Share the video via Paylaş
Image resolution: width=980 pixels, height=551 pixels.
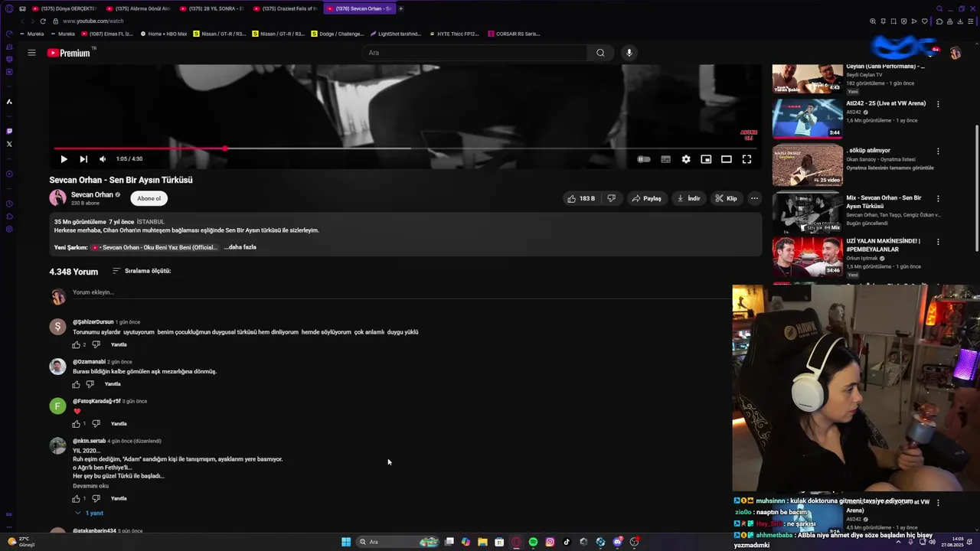647,198
